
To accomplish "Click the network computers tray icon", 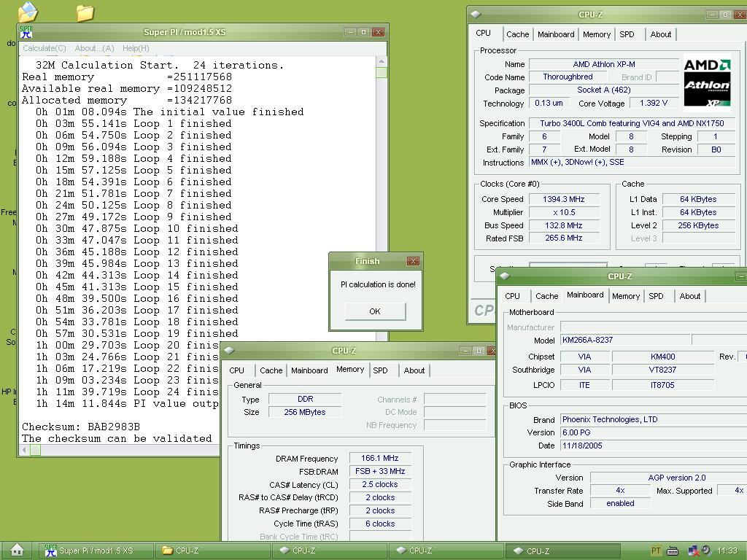I will click(x=693, y=551).
